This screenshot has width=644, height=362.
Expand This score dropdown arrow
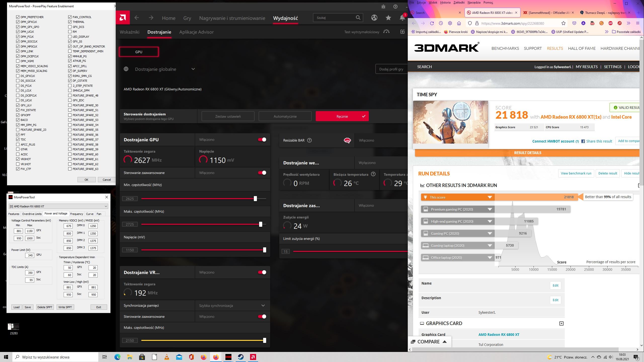(490, 197)
